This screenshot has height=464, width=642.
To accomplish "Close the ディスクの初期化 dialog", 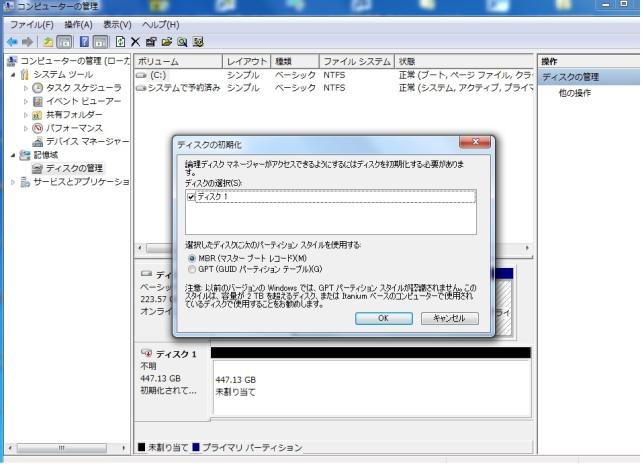I will pos(475,142).
